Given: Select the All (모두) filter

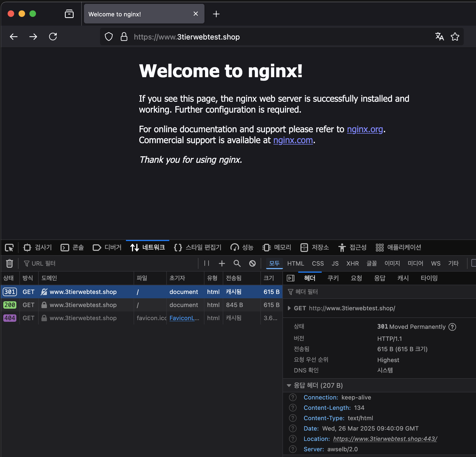Looking at the screenshot, I should pos(274,263).
